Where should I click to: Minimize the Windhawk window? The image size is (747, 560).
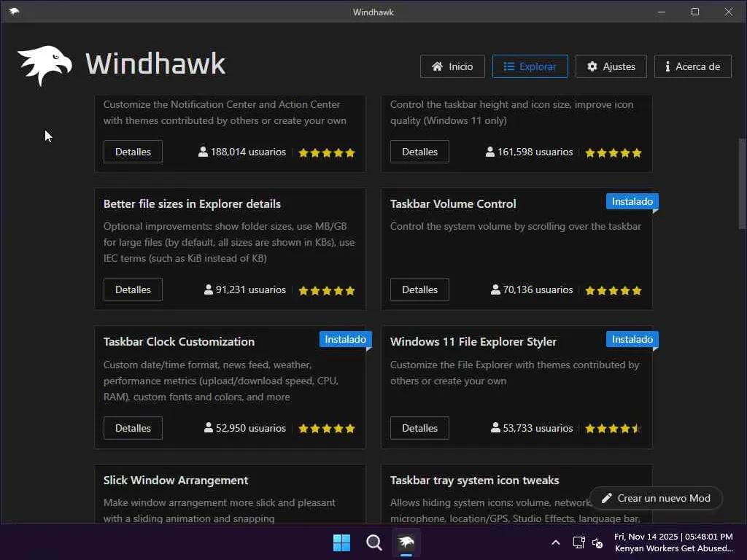click(x=661, y=12)
